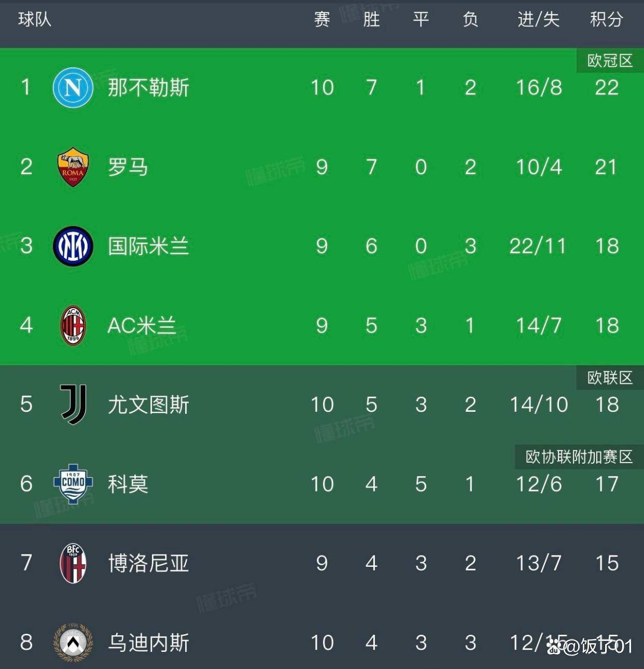Click the Inter Milan crest icon
The width and height of the screenshot is (644, 669).
pos(73,246)
